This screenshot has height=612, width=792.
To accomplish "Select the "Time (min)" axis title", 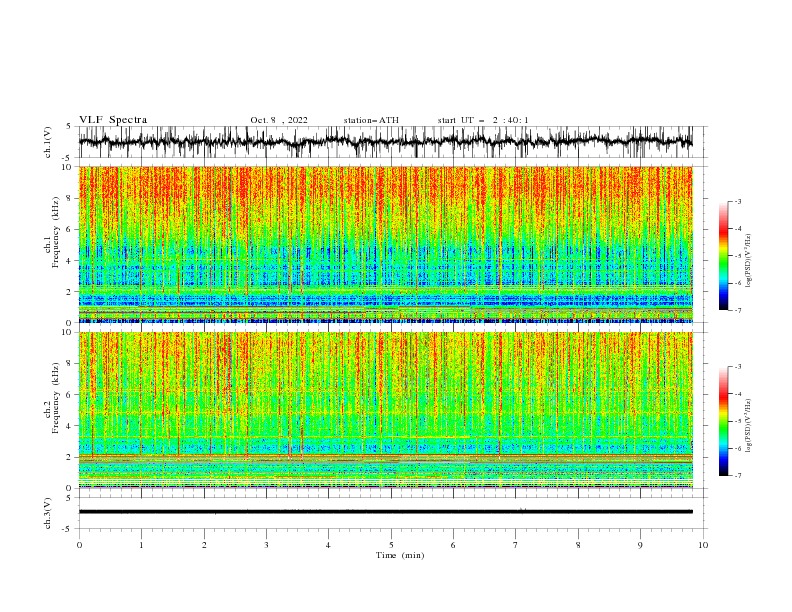I will pos(400,555).
